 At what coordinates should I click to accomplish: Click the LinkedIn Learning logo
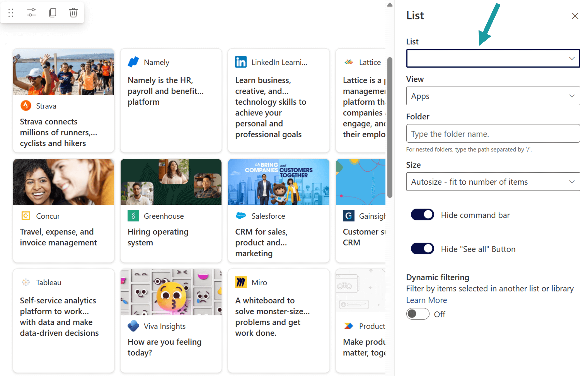[241, 62]
